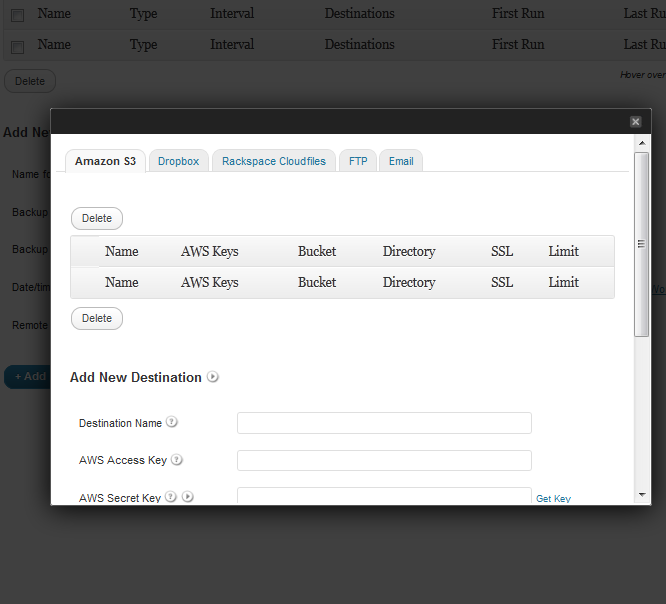Tick select-all checkbox in background table header

[17, 16]
